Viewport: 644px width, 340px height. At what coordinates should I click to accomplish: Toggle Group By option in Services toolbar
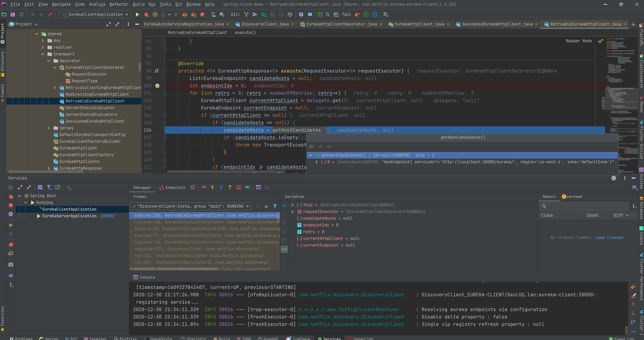40,187
